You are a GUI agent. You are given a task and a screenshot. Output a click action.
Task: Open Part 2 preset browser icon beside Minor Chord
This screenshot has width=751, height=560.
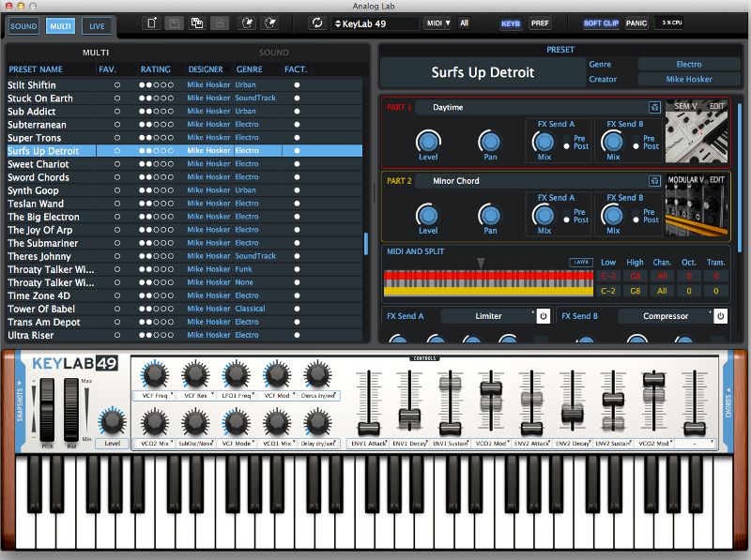[654, 181]
